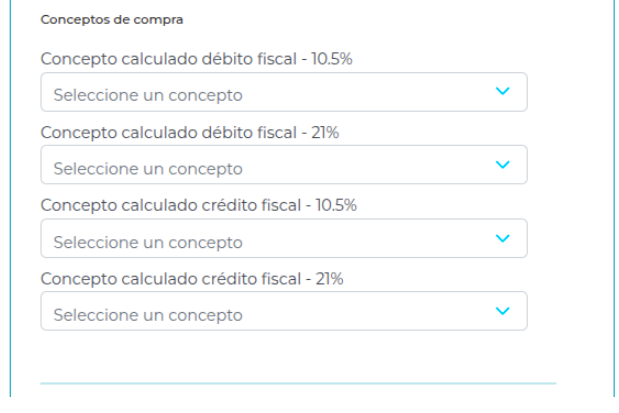Click the '21%' text in last crédito label
The image size is (619, 413).
328,278
